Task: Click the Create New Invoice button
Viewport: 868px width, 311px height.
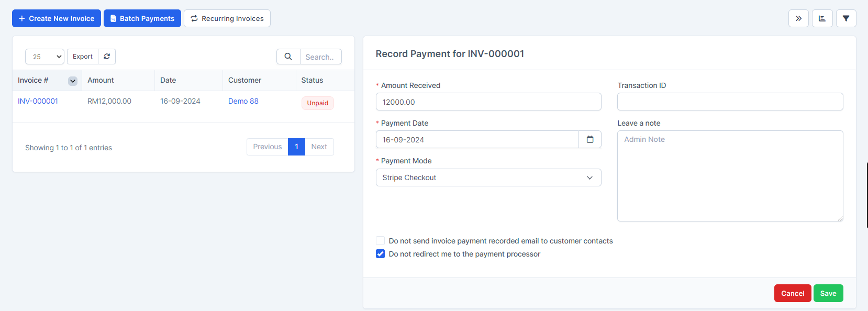Action: (57, 18)
